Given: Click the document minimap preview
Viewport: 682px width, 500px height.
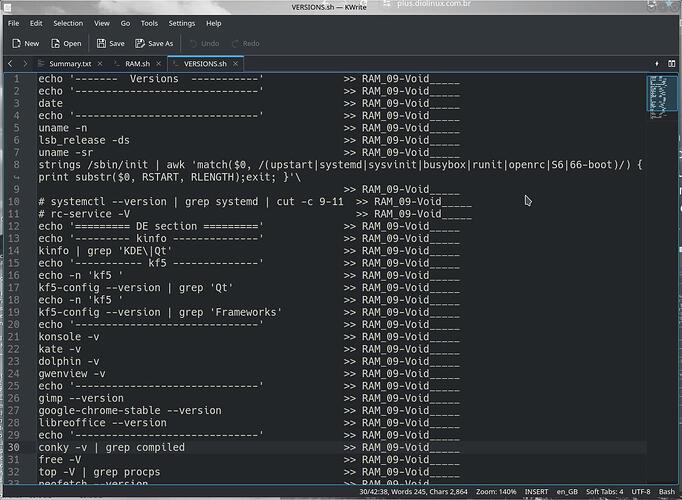Looking at the screenshot, I should [x=662, y=93].
